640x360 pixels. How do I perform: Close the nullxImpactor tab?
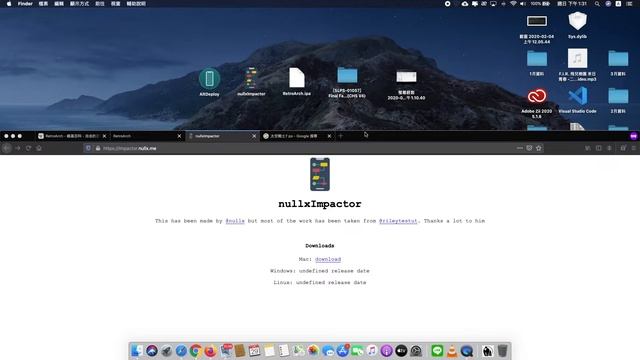(254, 136)
